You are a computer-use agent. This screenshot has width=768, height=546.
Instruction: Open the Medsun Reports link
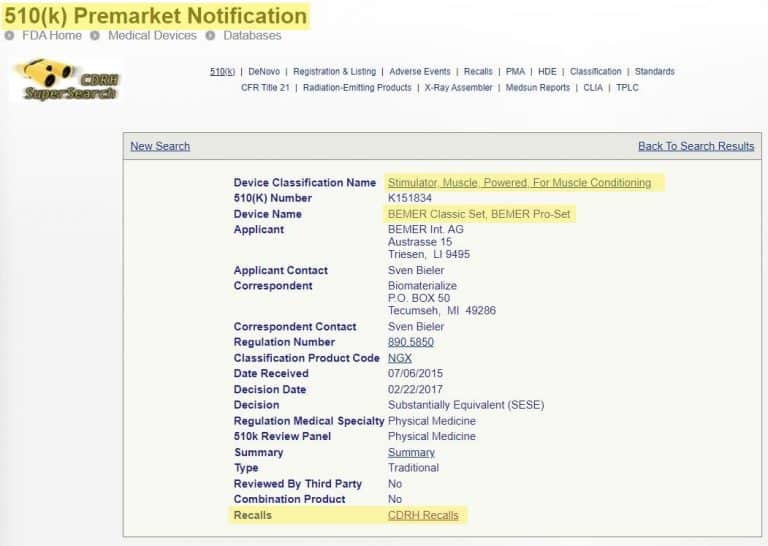pos(538,88)
